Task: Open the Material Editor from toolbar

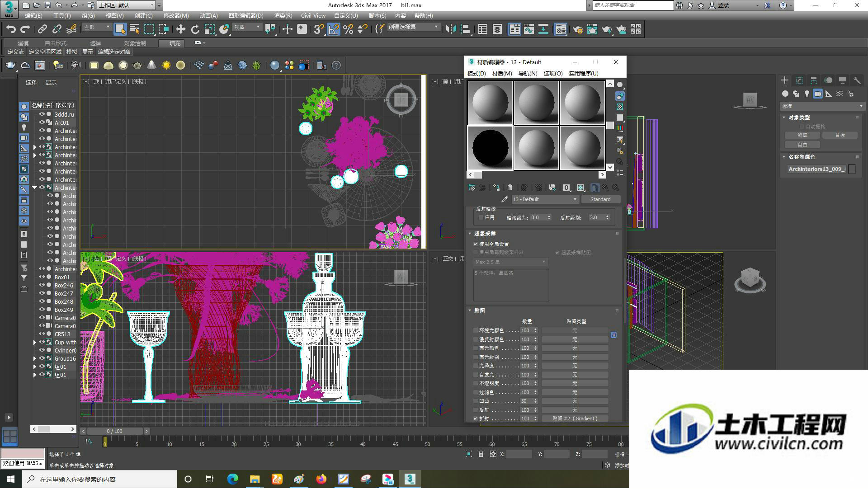Action: (x=561, y=29)
